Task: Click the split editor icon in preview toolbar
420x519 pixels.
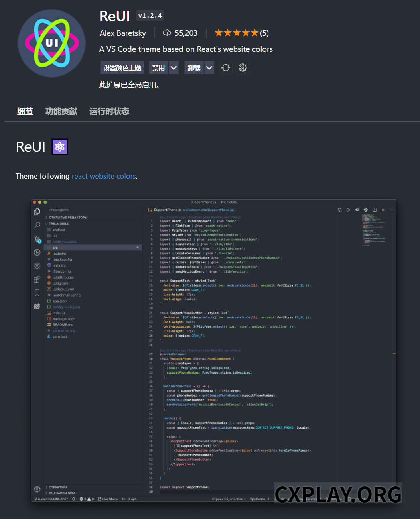Action: [x=375, y=210]
